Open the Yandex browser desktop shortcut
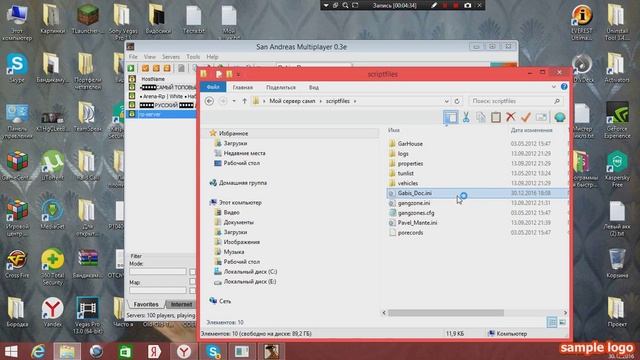Screen dimensions: 640x360 tap(52, 312)
